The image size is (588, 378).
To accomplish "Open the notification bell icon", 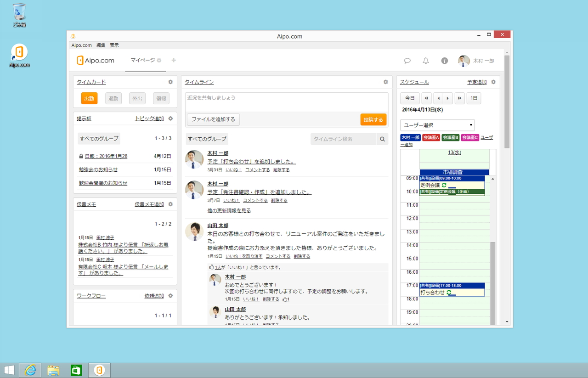I will (425, 60).
